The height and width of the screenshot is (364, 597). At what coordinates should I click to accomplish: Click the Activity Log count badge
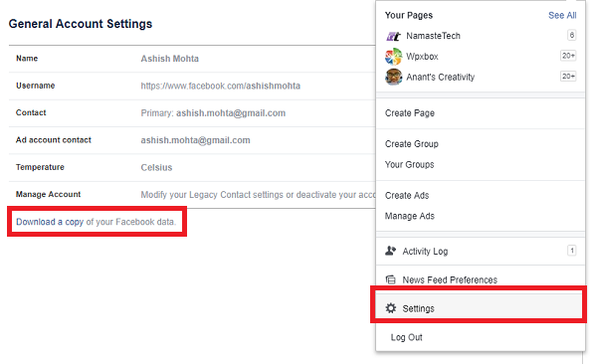click(571, 251)
